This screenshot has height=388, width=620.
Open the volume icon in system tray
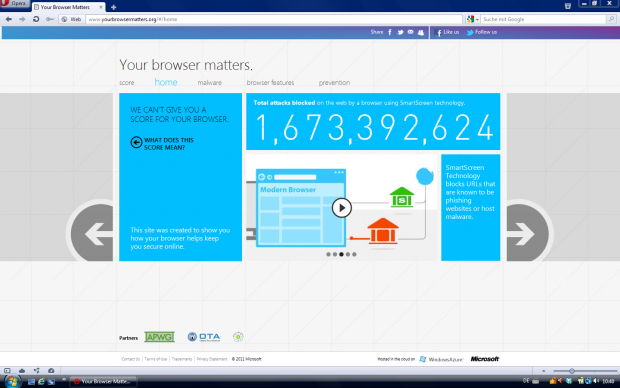pyautogui.click(x=596, y=381)
